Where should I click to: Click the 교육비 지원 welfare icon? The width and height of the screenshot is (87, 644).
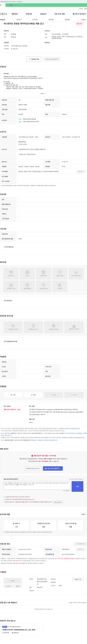[60, 273]
